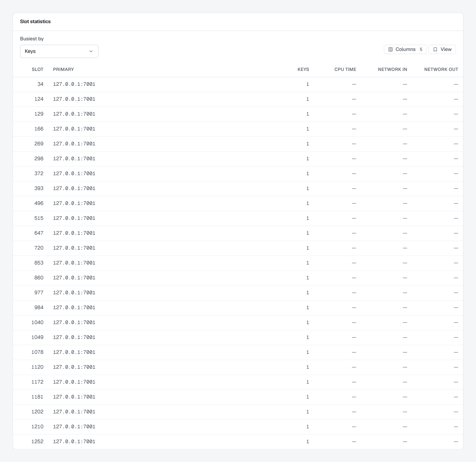The height and width of the screenshot is (462, 476).
Task: Sort by the PRIMARY column header
Action: tap(63, 69)
